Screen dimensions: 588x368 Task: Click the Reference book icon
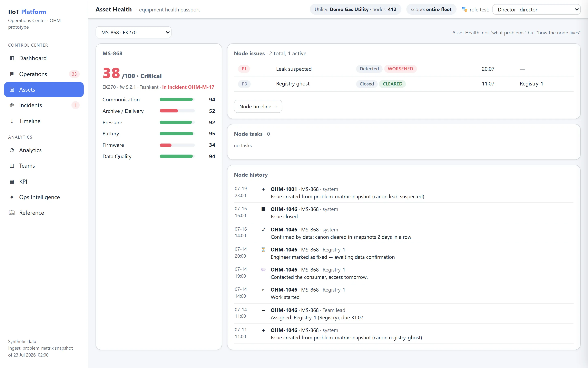pos(12,213)
